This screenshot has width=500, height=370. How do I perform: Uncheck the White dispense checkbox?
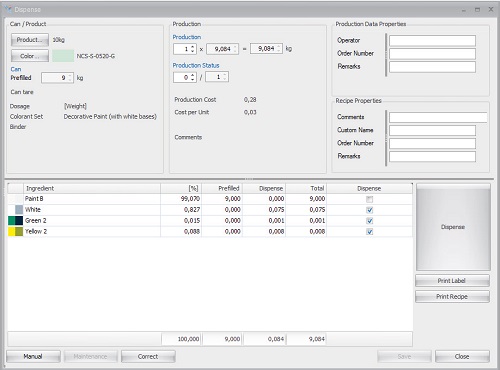pyautogui.click(x=369, y=210)
